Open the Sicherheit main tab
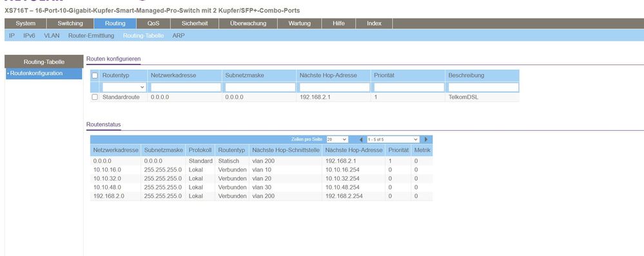This screenshot has height=256, width=644. [x=194, y=23]
